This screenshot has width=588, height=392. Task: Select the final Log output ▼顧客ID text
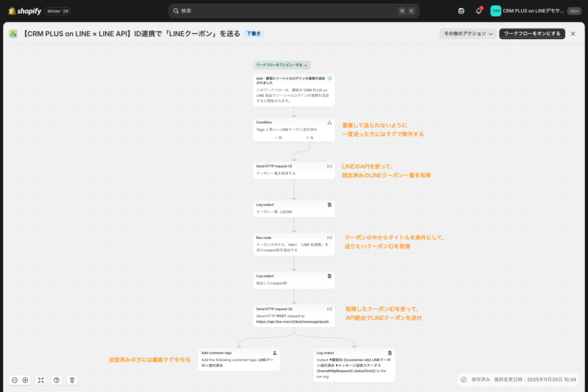coord(354,368)
